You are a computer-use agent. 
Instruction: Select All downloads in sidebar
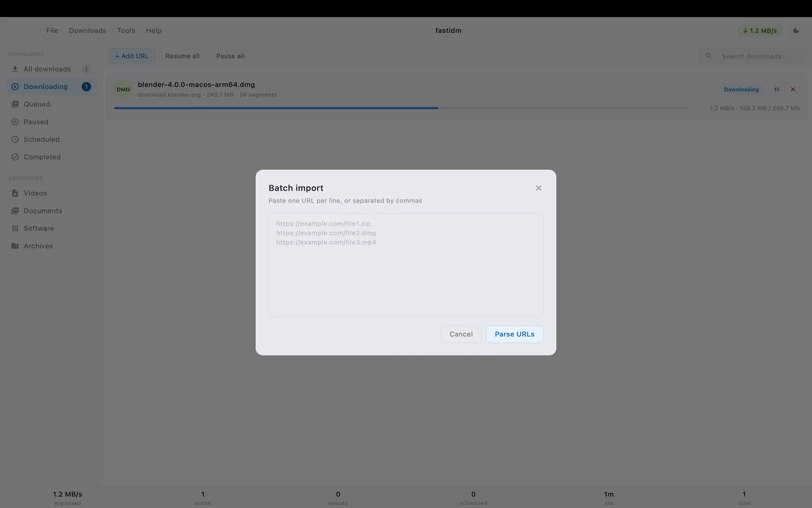tap(51, 69)
